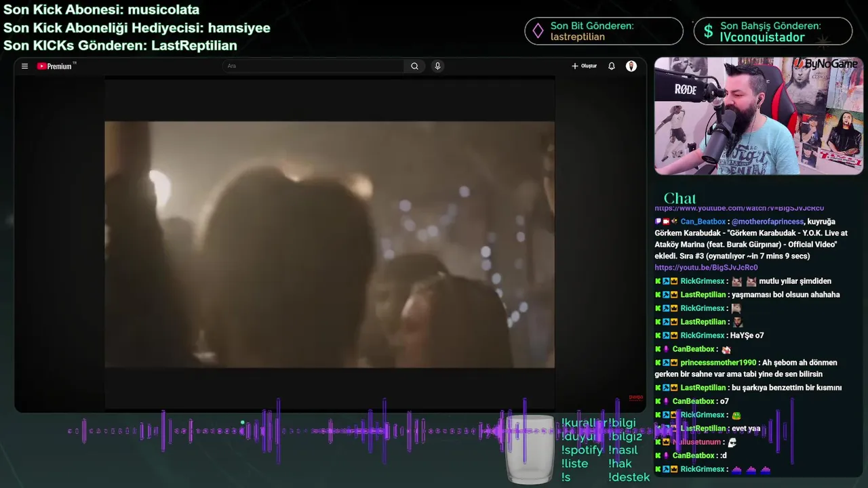Click the @motherofaprincess mention in chat

768,222
